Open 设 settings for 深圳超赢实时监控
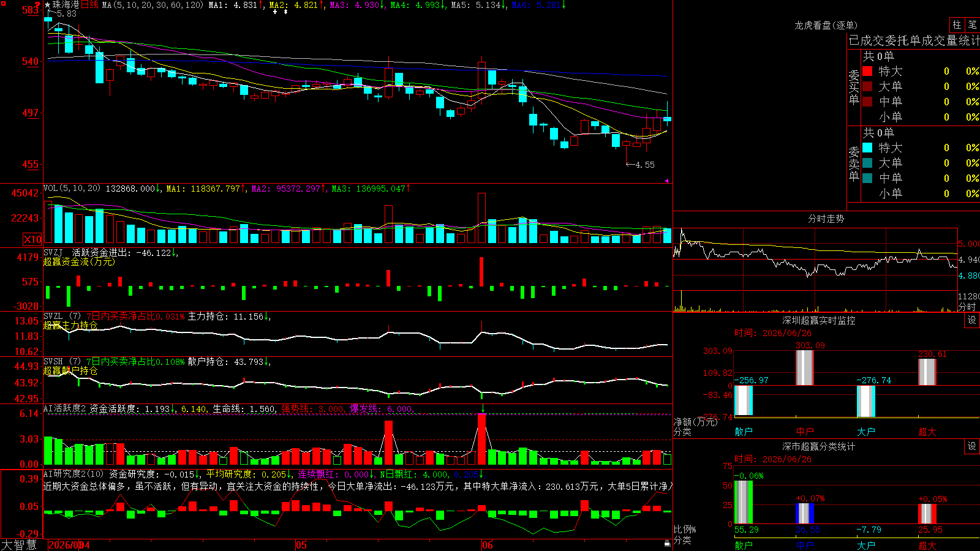This screenshot has height=551, width=980. (972, 320)
